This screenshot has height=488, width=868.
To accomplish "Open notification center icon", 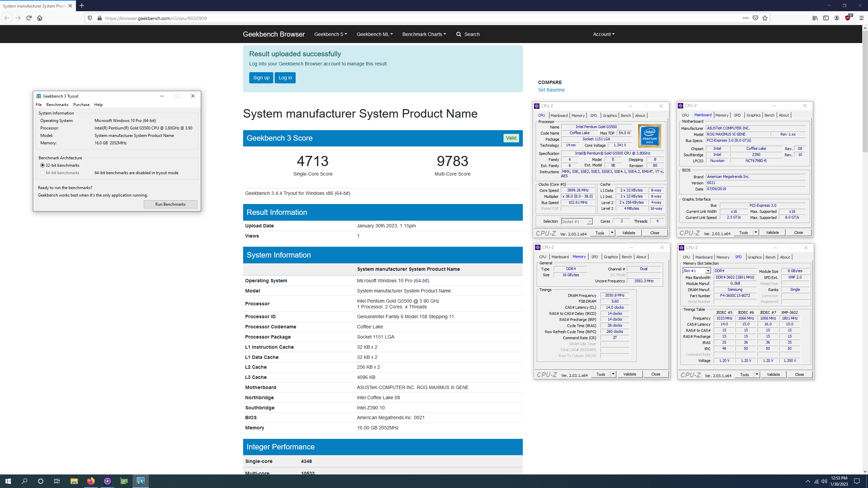I will click(x=857, y=481).
